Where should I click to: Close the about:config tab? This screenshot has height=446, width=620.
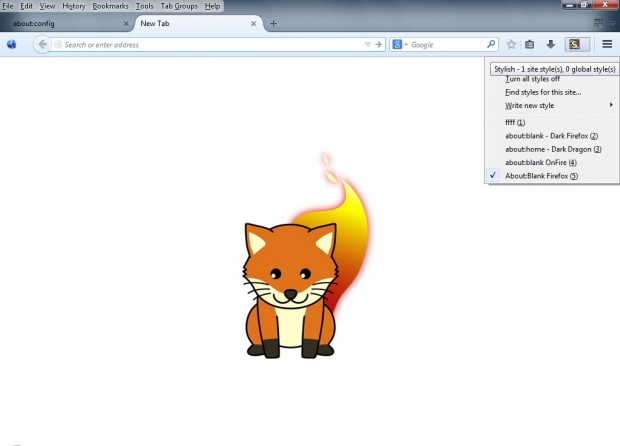tap(126, 24)
